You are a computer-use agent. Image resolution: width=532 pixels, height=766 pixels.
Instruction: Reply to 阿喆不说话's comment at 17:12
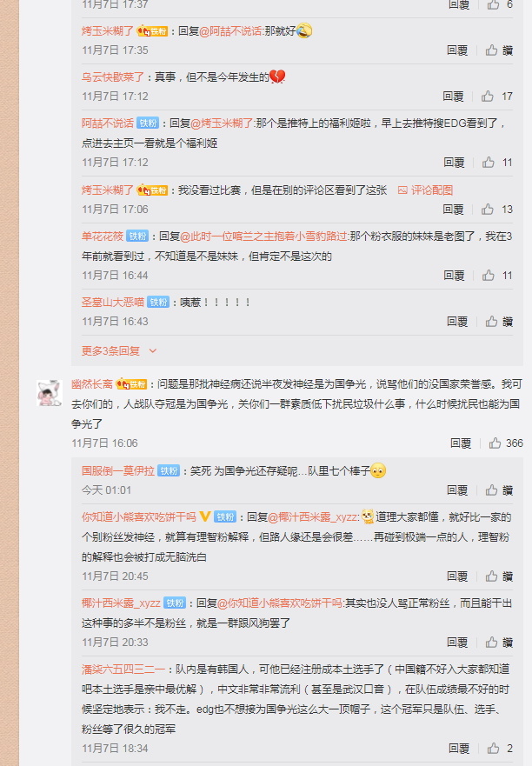(454, 163)
